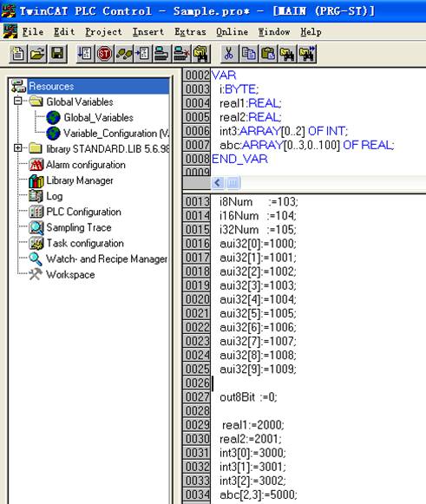
Task: Click the Paste clipboard icon
Action: click(268, 54)
